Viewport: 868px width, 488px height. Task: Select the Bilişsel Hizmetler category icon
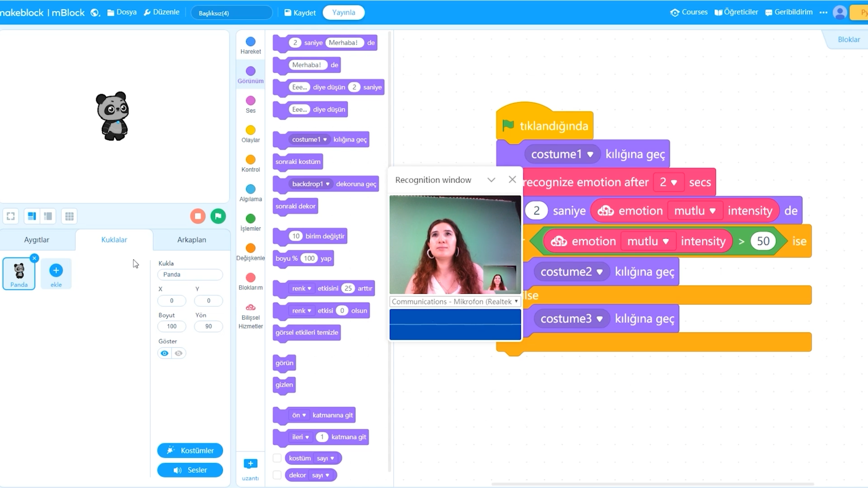point(250,307)
